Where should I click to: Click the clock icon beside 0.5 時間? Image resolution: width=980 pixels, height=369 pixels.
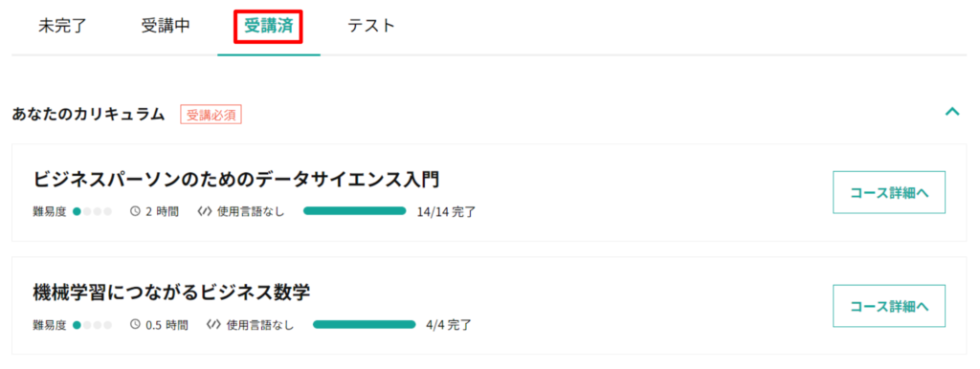coord(135,325)
